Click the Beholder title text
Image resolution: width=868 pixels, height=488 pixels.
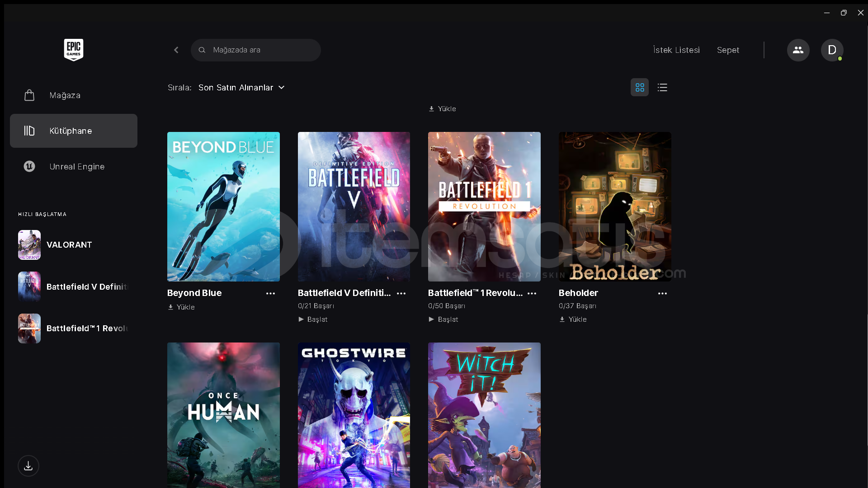(x=578, y=293)
